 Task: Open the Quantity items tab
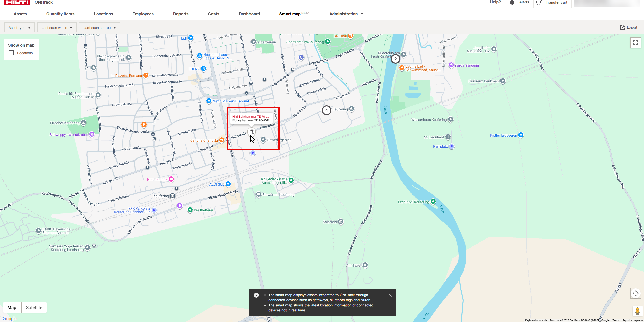[60, 14]
